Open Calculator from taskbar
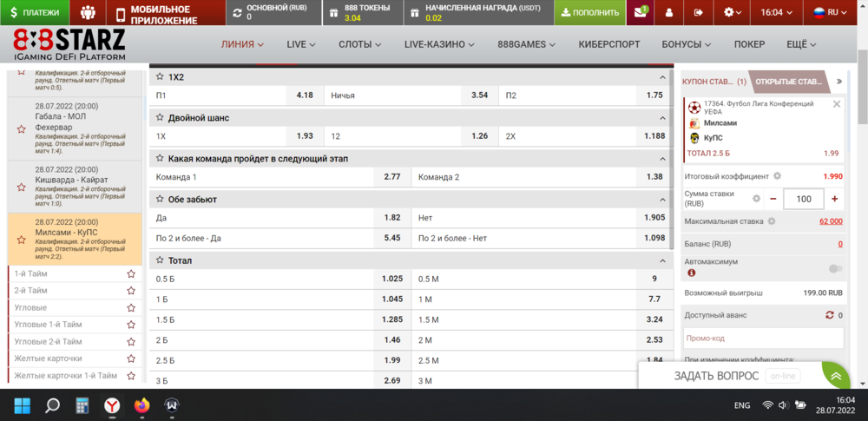Viewport: 868px width, 421px height. (x=82, y=406)
